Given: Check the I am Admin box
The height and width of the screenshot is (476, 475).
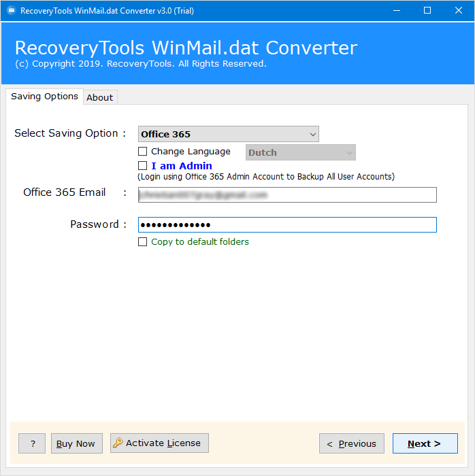Looking at the screenshot, I should click(x=142, y=166).
